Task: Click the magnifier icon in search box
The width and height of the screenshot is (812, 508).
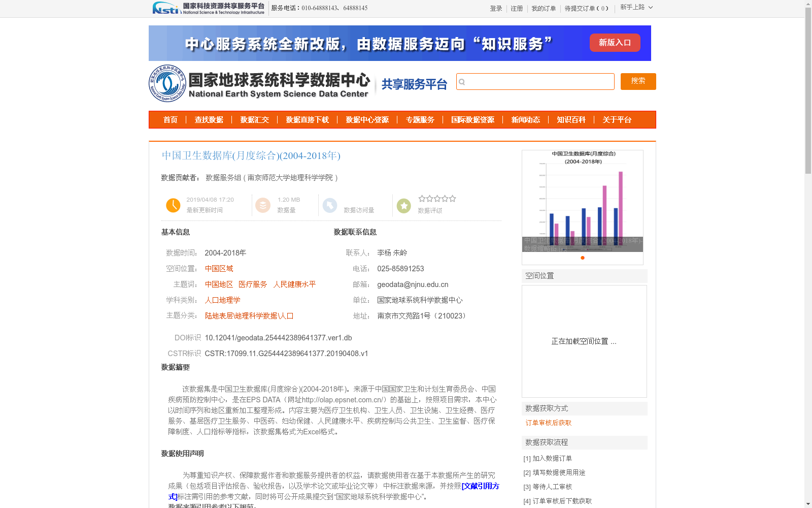Action: [462, 82]
